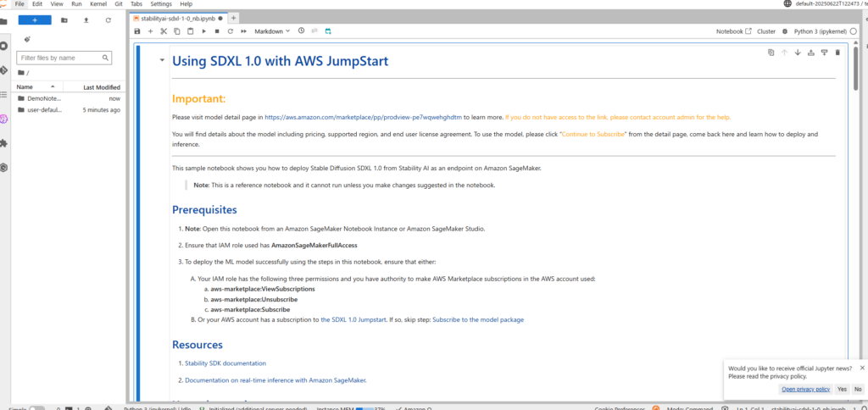Click the Cluster button in toolbar
The image size is (868, 410).
pyautogui.click(x=766, y=31)
